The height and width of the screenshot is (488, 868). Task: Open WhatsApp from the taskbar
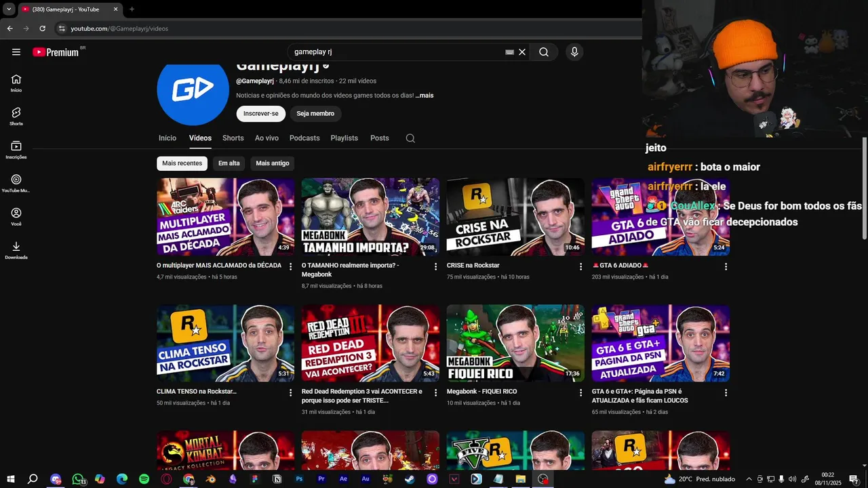pyautogui.click(x=78, y=479)
